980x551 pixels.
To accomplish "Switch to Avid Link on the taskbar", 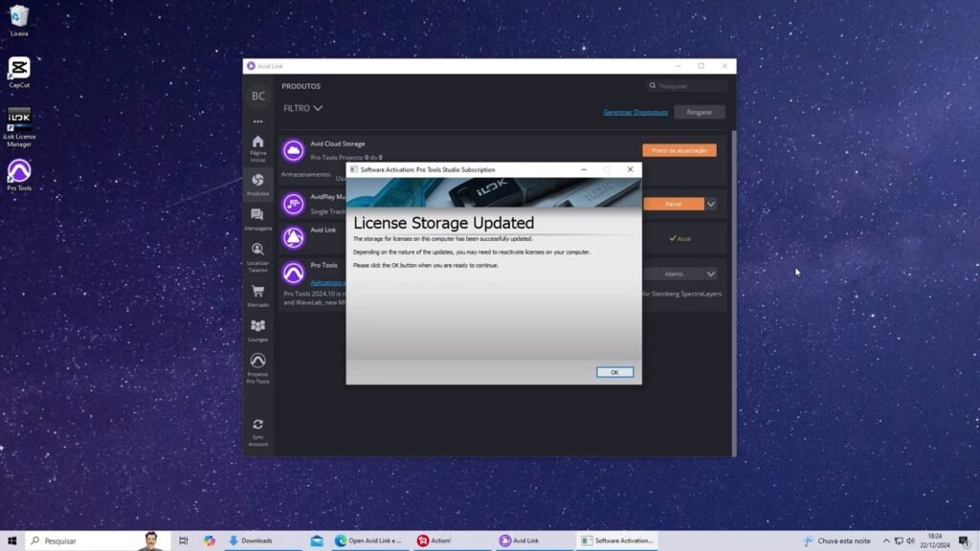I will tap(535, 540).
